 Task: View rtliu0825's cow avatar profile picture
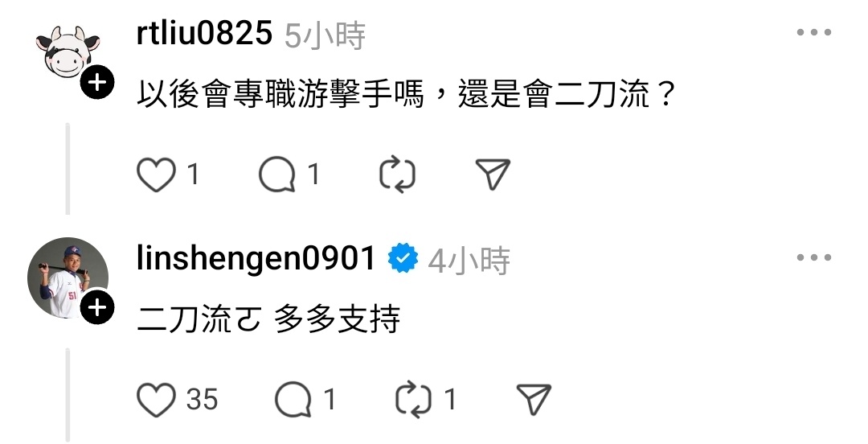68,52
